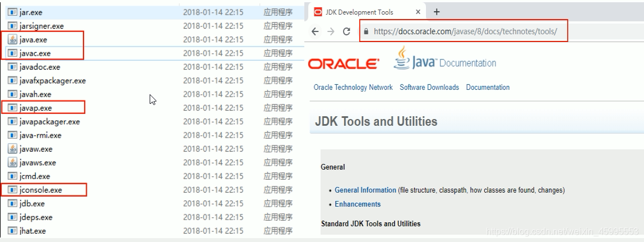Viewport: 644px width, 242px height.
Task: Click the 应用程序 type of jhat.exe row
Action: 278,230
